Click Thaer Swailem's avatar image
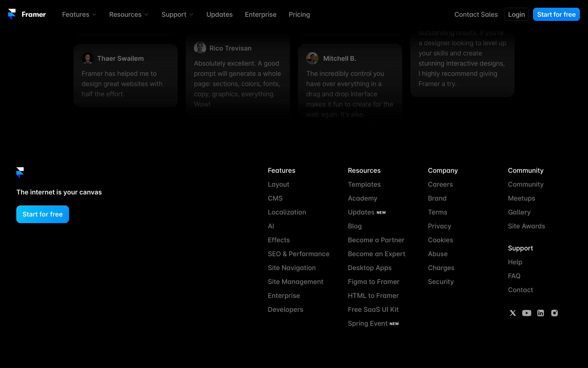588x368 pixels. point(88,58)
